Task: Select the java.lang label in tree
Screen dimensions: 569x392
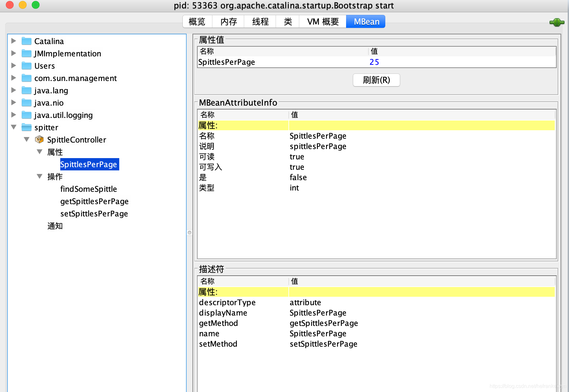Action: click(51, 90)
